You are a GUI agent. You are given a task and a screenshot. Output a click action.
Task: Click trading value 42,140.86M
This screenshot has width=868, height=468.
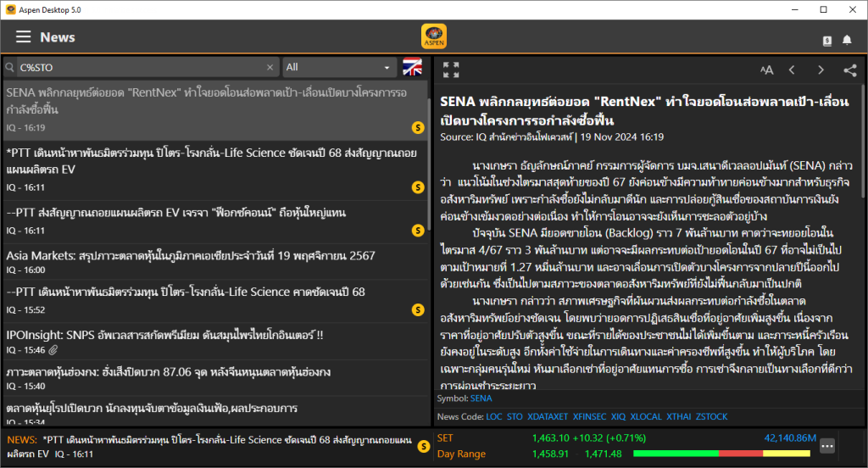[790, 438]
